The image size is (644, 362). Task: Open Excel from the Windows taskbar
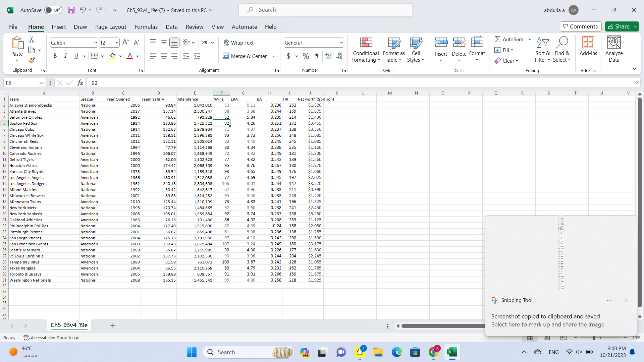pos(452,352)
